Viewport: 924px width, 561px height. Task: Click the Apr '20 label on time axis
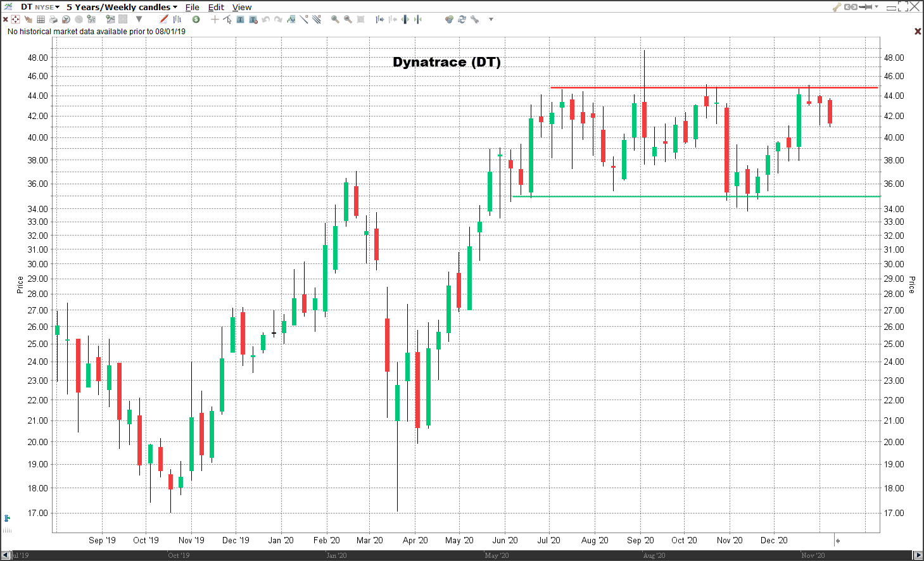(x=415, y=540)
